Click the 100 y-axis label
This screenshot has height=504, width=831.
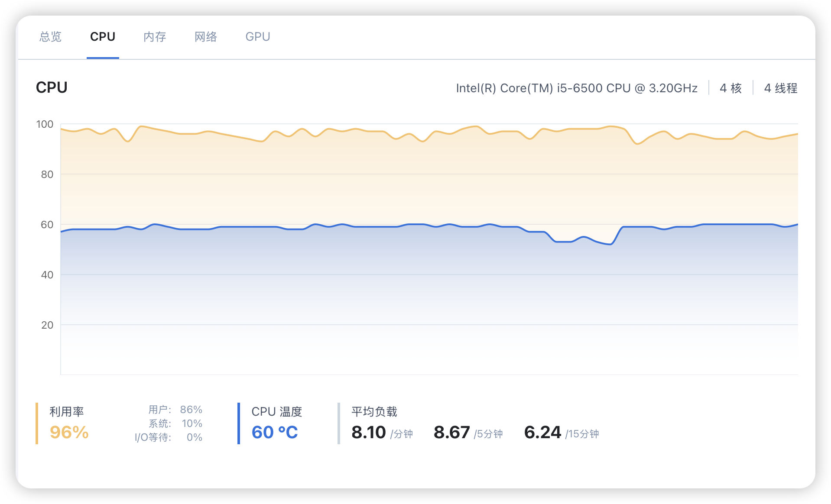tap(45, 124)
